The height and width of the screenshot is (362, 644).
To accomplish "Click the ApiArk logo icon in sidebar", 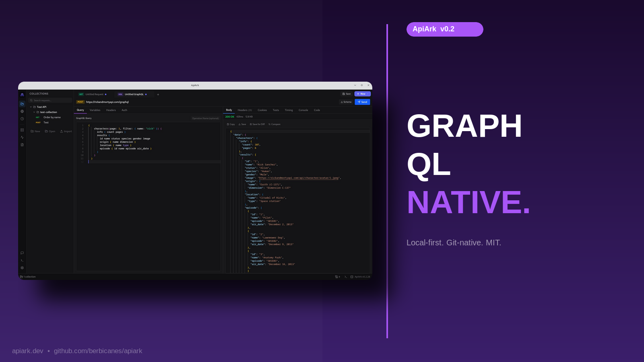I will (22, 95).
